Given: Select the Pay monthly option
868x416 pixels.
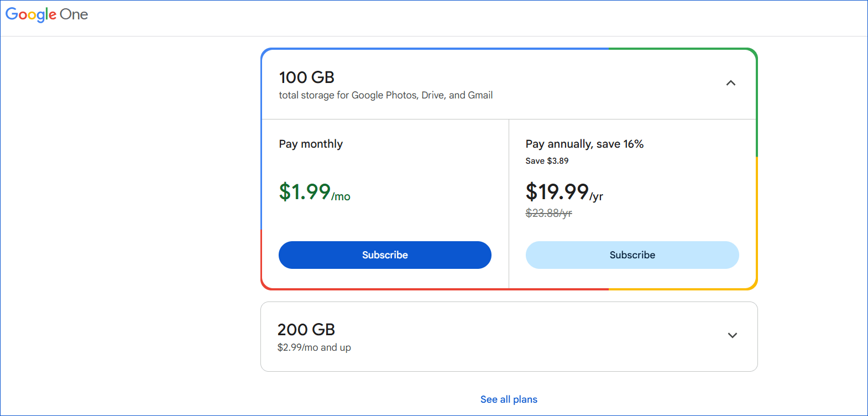Looking at the screenshot, I should (x=311, y=144).
